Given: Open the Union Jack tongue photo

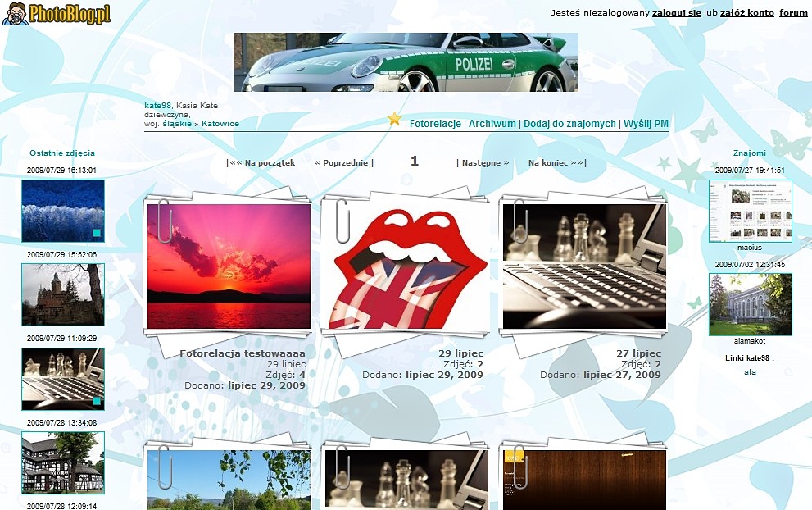Looking at the screenshot, I should [406, 266].
